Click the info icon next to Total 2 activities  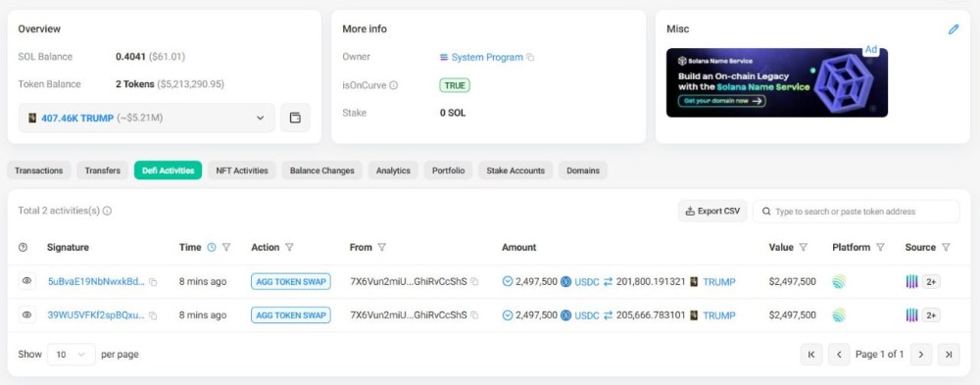tap(107, 212)
